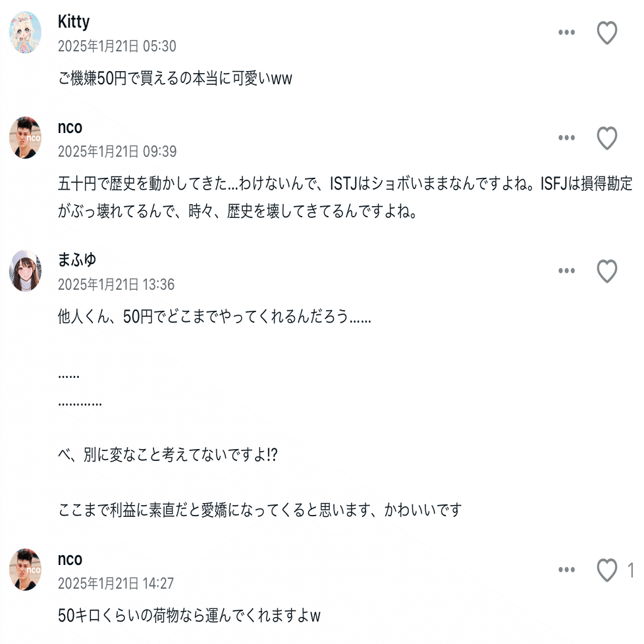Click nco's avatar on the 14:27 comment
Screen dimensions: 644x644
tap(25, 570)
